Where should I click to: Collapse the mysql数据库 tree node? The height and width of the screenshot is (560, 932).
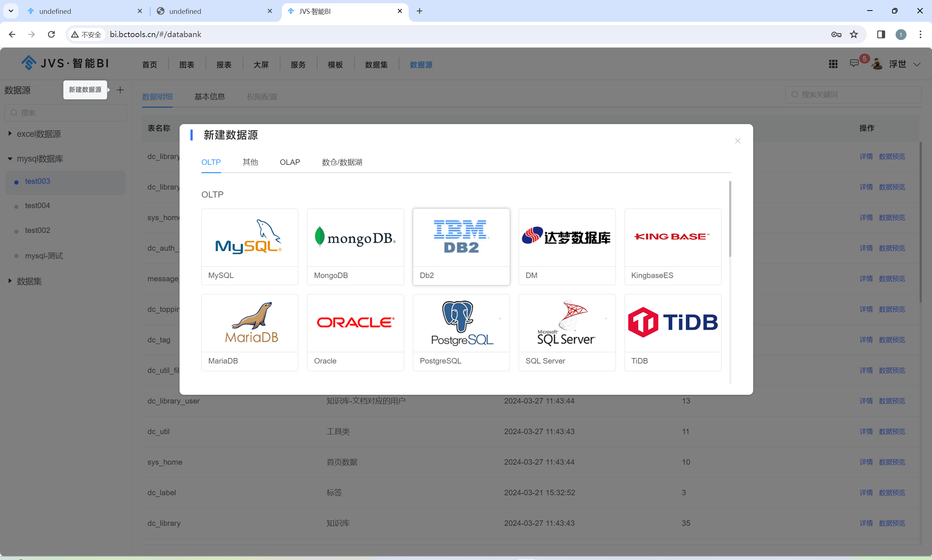tap(10, 159)
